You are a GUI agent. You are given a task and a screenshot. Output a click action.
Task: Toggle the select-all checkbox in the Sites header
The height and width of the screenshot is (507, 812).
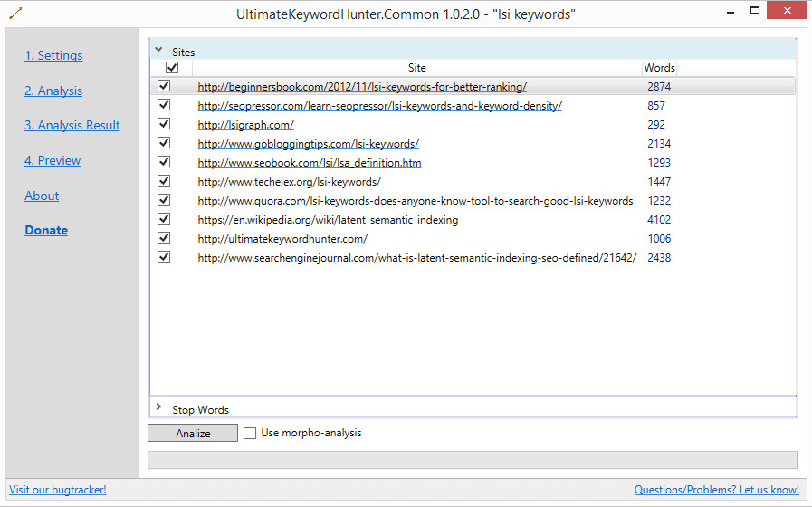(172, 67)
